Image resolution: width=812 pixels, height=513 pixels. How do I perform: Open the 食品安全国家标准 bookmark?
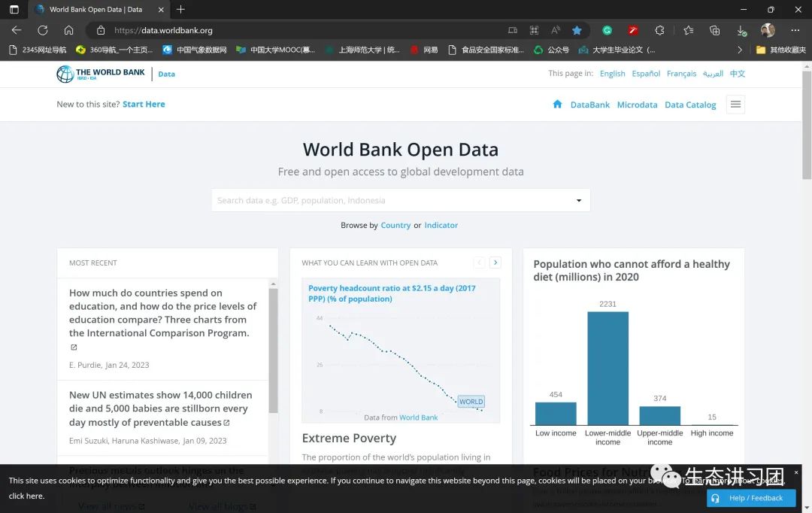coord(486,50)
